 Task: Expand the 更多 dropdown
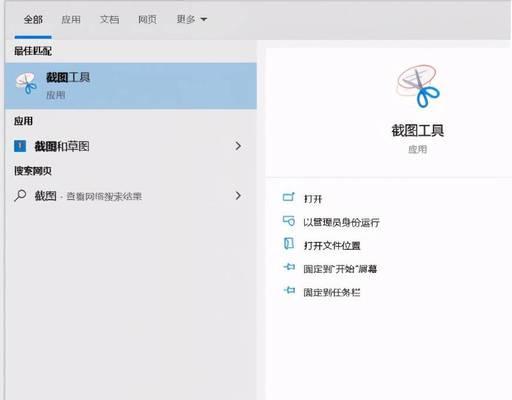(192, 19)
